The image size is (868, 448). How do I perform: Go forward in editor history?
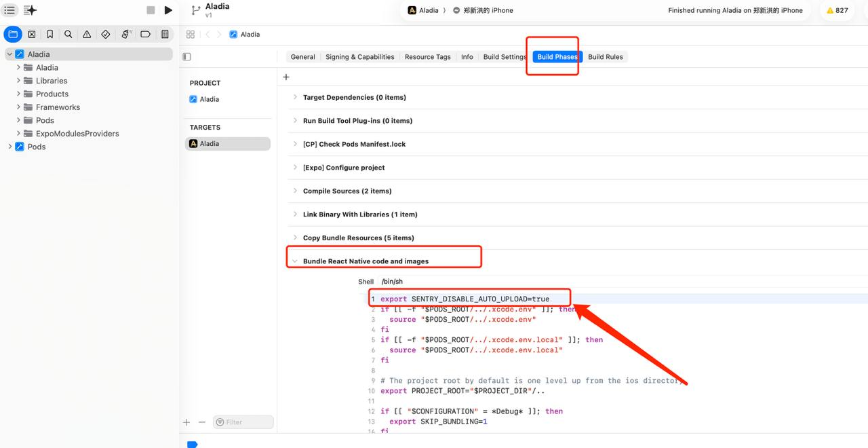[x=218, y=34]
